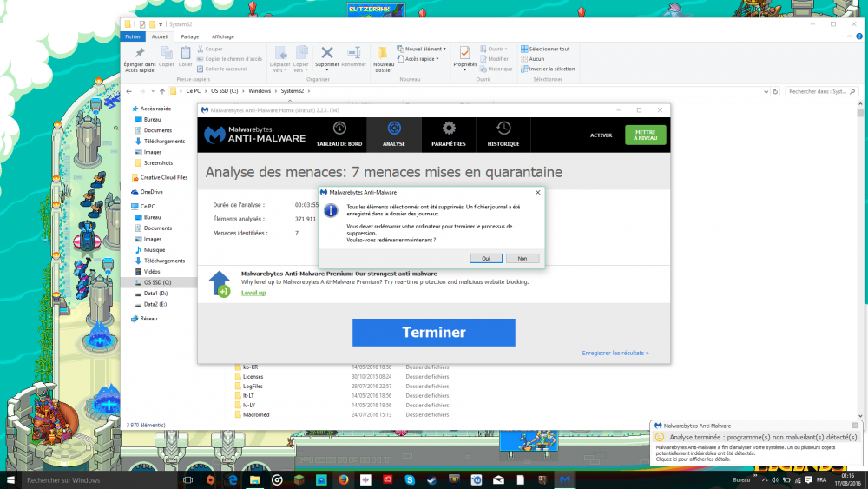Open Microsoft Edge from the taskbar

click(233, 479)
